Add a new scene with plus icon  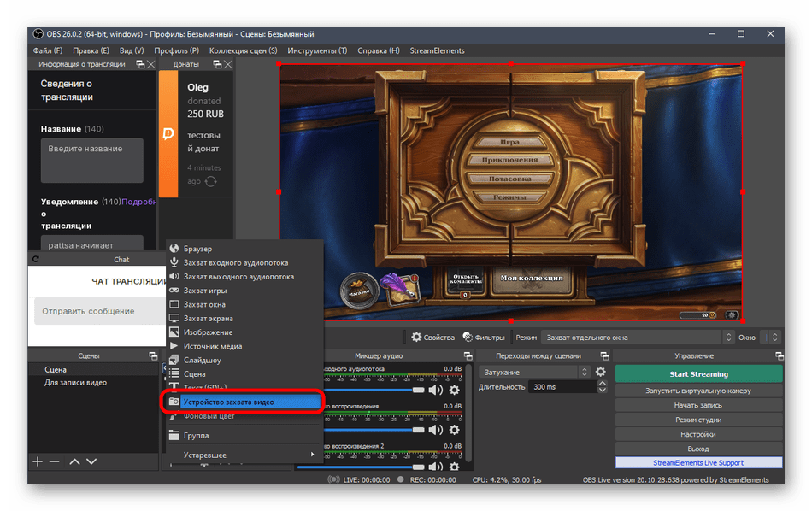point(38,461)
